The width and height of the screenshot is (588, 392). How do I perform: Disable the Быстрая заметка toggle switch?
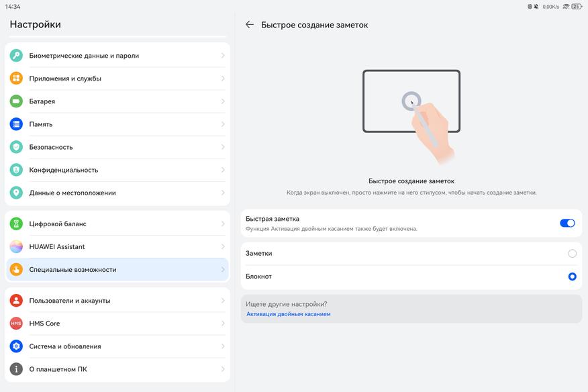(567, 223)
